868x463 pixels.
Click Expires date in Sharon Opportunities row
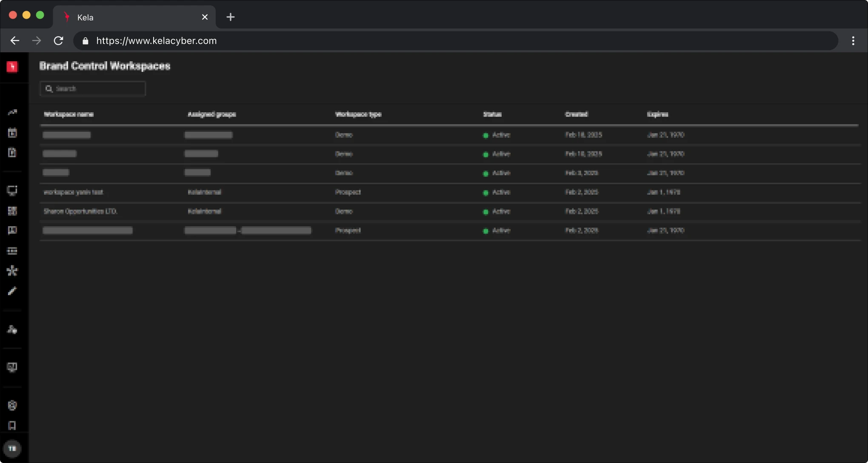click(663, 211)
